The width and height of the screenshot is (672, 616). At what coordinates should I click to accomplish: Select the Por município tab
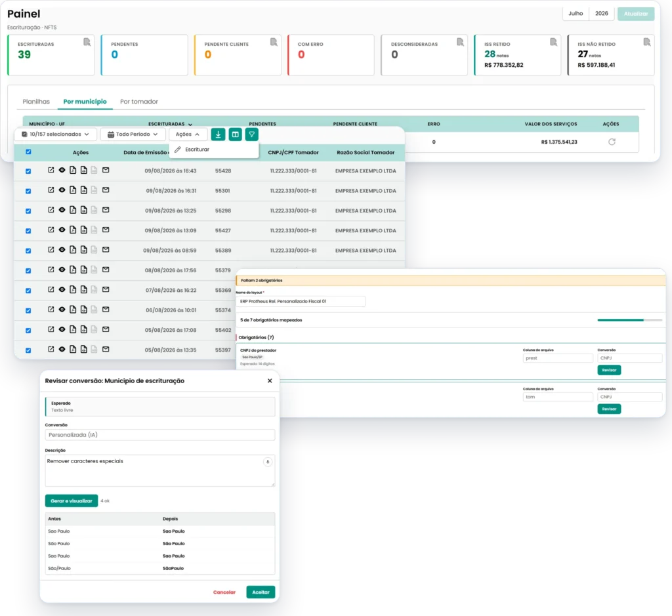click(x=85, y=102)
